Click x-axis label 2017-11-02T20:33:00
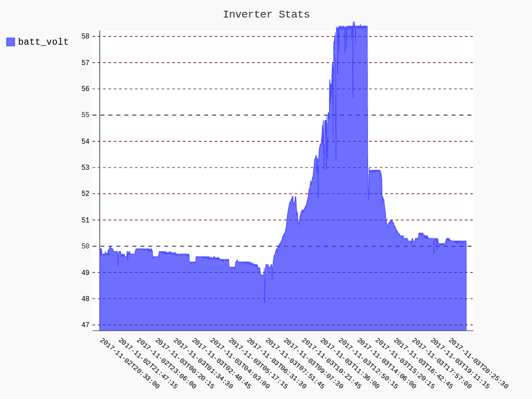The height and width of the screenshot is (399, 532). 129,363
